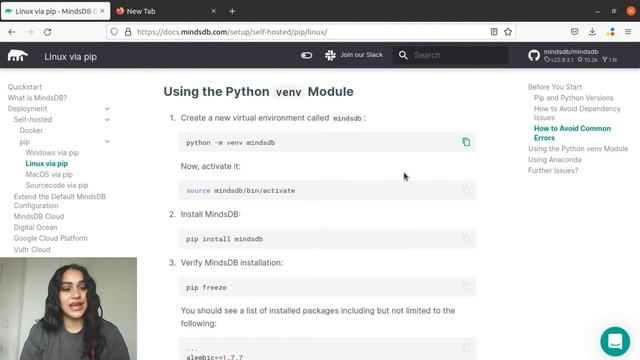Toggle the dark mode switch in header

point(306,55)
